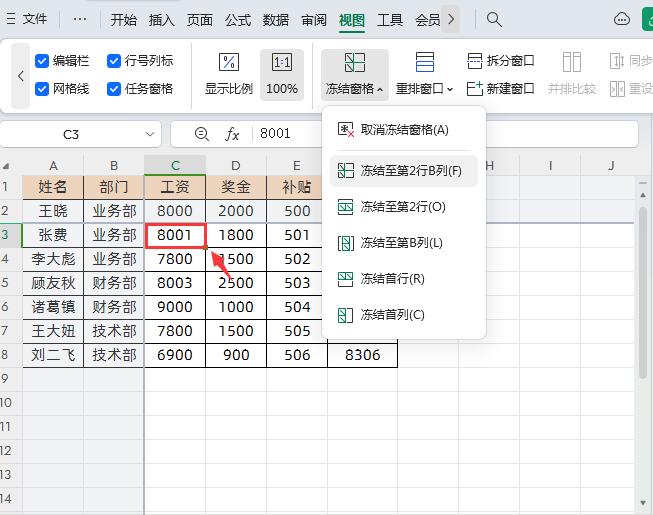Select 冻结首行(R) menu item
Viewport: 653px width, 515px height.
coord(404,279)
